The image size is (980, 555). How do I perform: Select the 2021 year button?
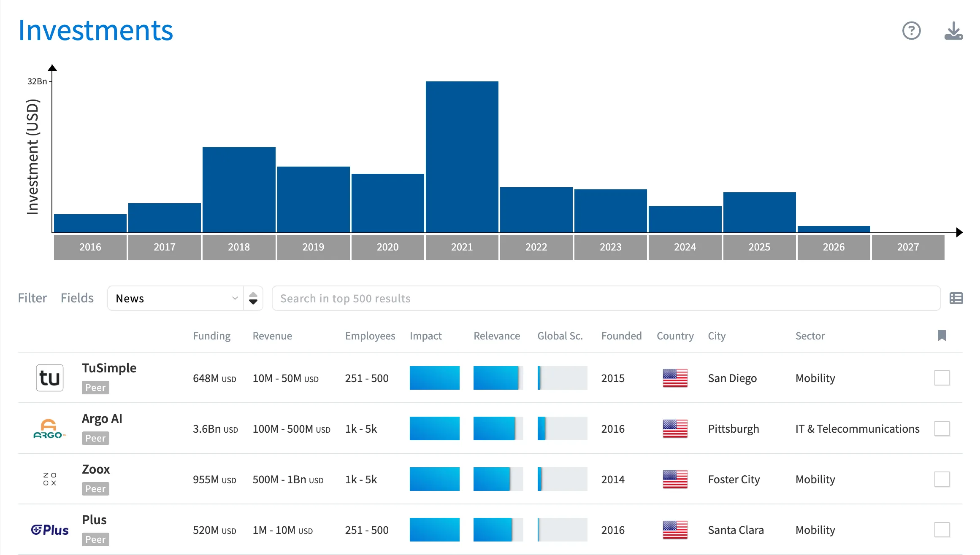(462, 247)
